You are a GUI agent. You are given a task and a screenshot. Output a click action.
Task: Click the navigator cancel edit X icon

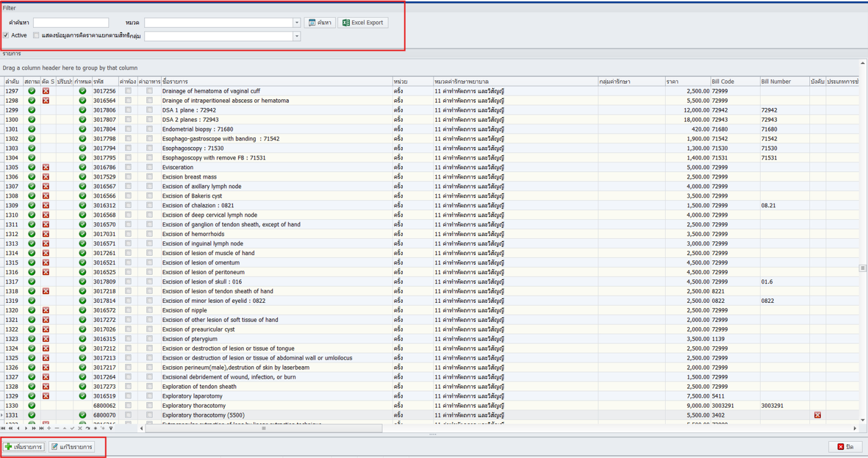tap(80, 428)
